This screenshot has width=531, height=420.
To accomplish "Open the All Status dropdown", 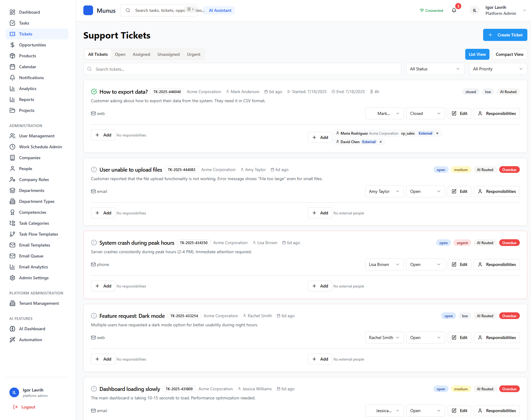I will pos(435,69).
